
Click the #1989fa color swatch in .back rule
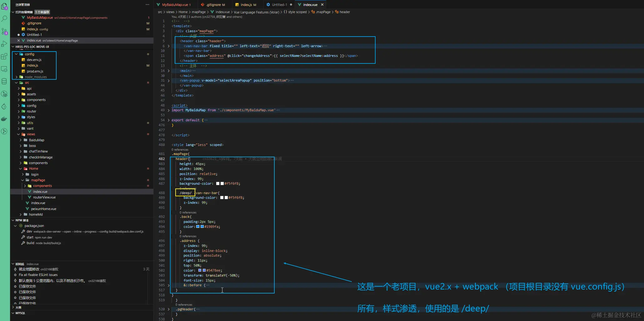(x=198, y=227)
